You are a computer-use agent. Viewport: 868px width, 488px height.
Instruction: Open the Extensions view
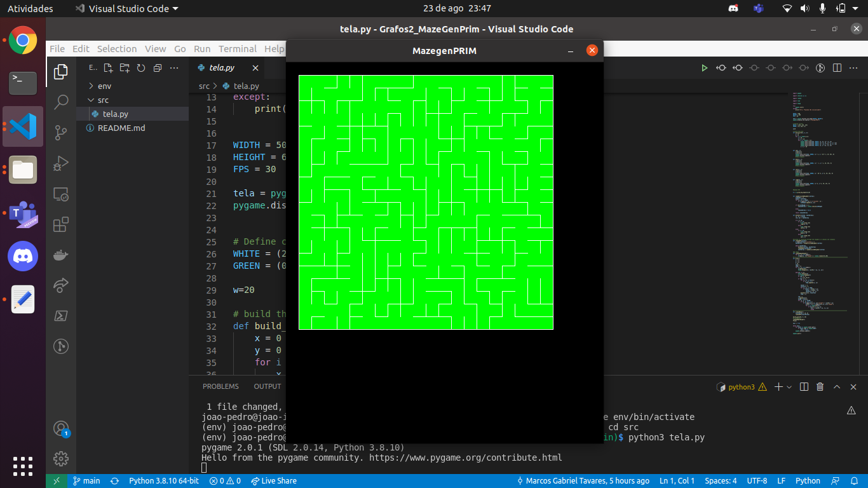click(x=61, y=224)
